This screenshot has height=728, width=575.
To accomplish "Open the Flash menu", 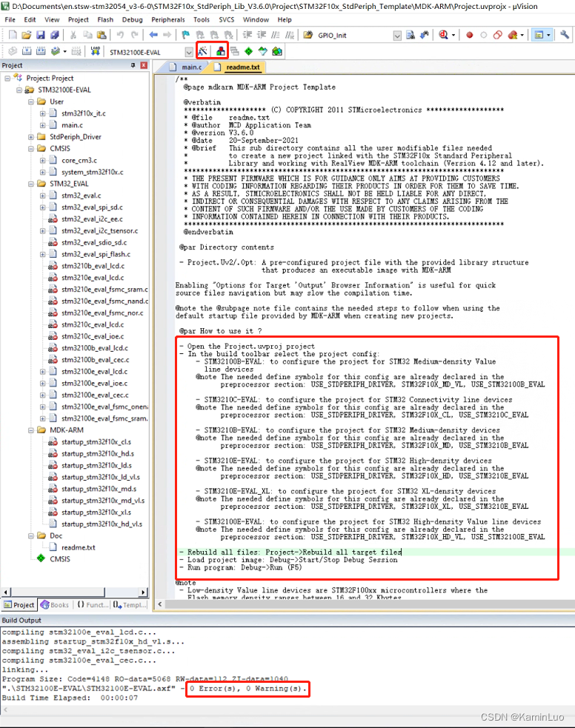I will (x=105, y=19).
